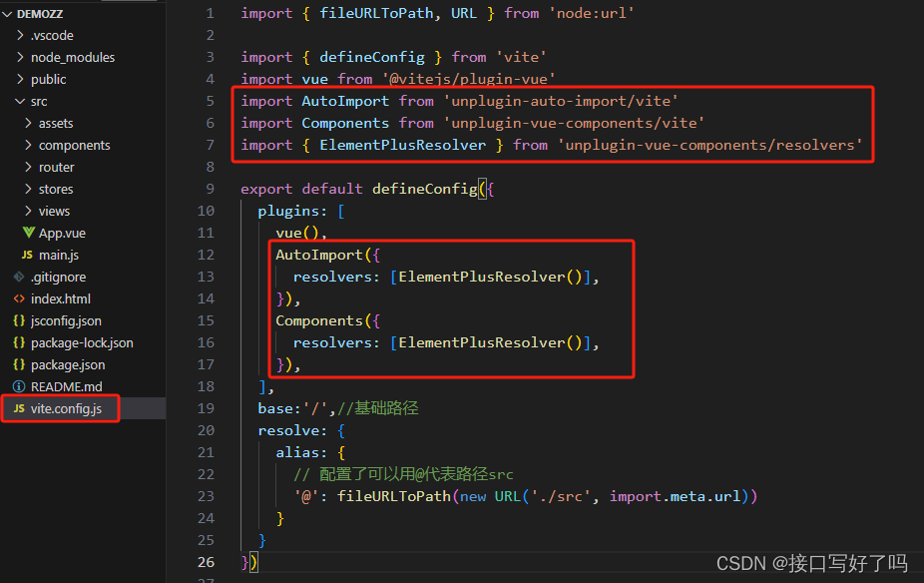Click the info icon beside README.md
Viewport: 924px width, 583px height.
tap(19, 386)
